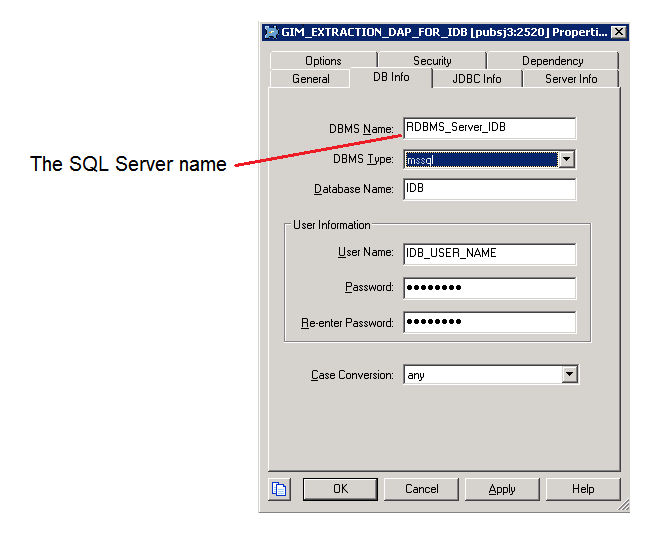Open the Security tab
This screenshot has height=545, width=660.
(432, 61)
